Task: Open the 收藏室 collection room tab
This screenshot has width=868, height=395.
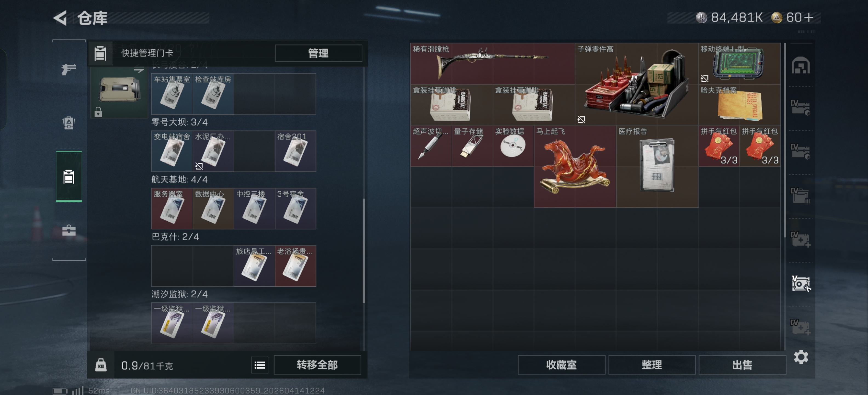Action: click(561, 365)
